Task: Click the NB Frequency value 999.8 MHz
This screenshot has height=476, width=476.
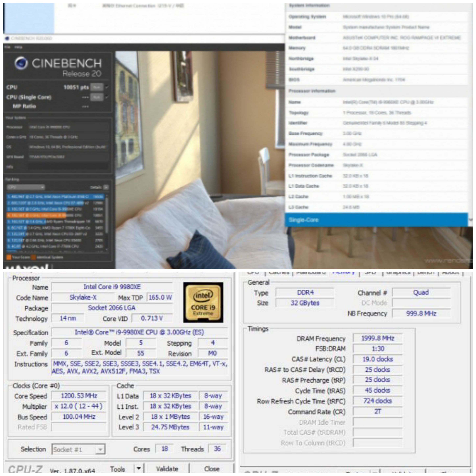Action: pos(421,313)
